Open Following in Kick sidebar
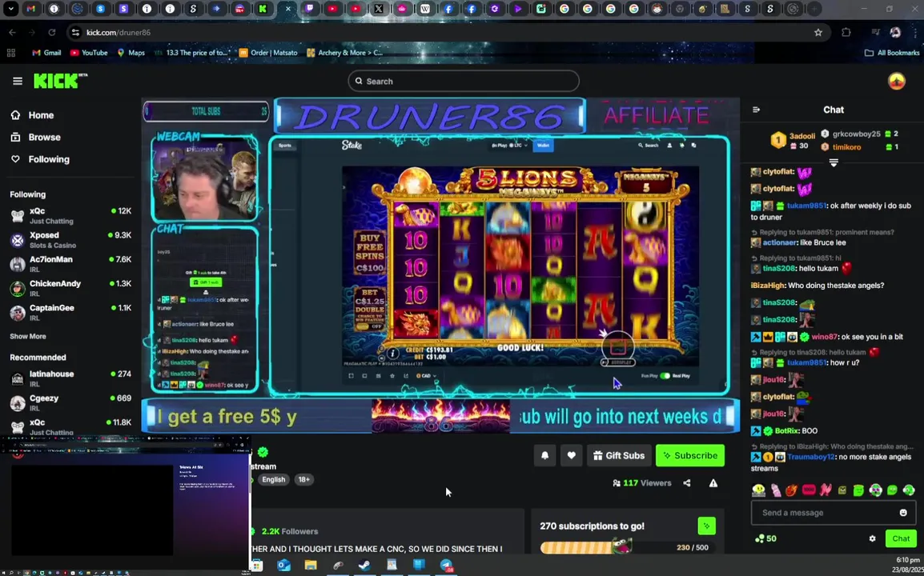 point(40,160)
